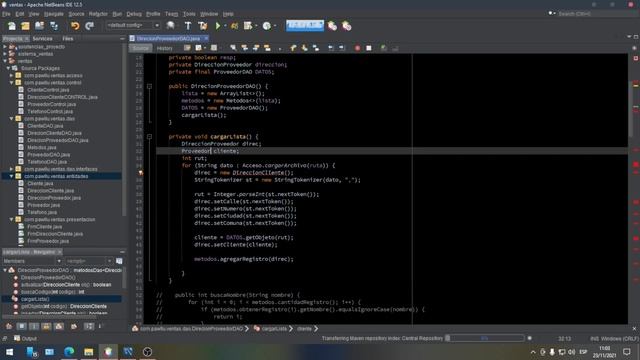Click the red macro recording icon
Image resolution: width=640 pixels, height=360 pixels.
point(357,48)
